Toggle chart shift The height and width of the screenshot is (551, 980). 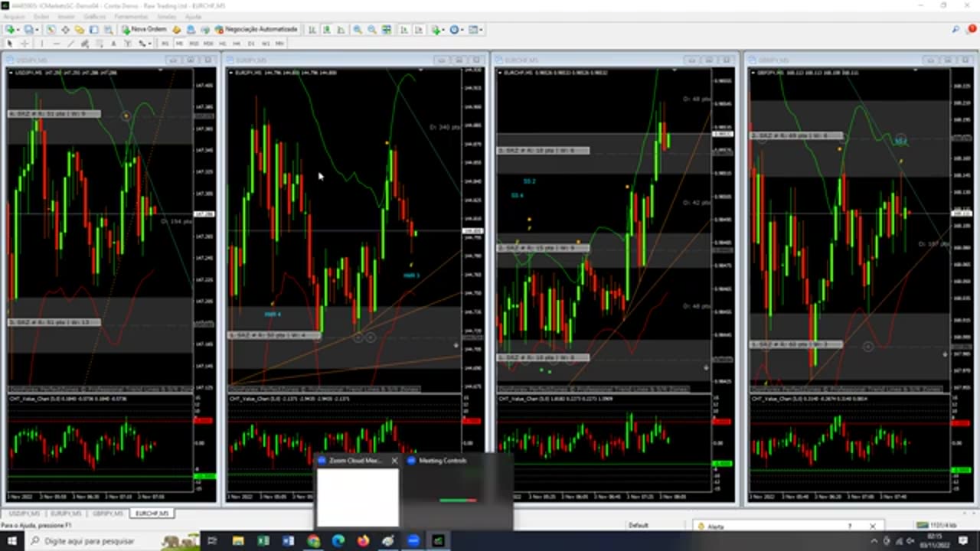click(x=419, y=30)
